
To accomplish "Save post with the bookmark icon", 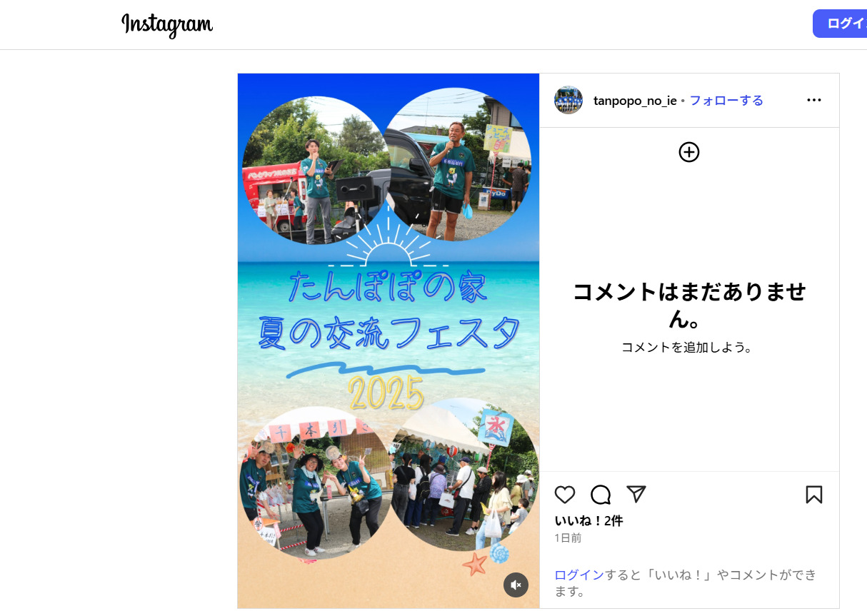I will [814, 495].
